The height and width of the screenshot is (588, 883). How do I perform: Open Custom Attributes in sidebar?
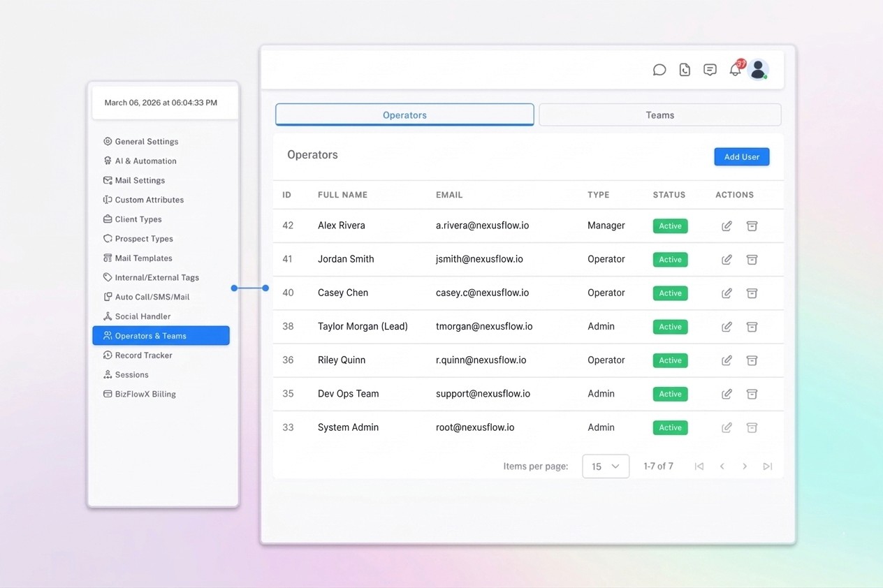tap(143, 200)
